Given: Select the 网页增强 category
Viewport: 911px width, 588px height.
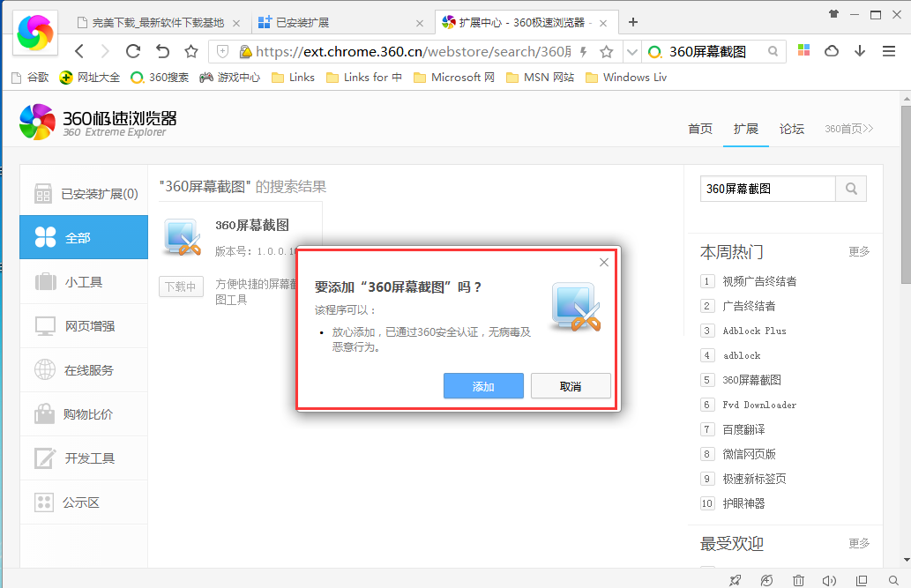Looking at the screenshot, I should [84, 326].
